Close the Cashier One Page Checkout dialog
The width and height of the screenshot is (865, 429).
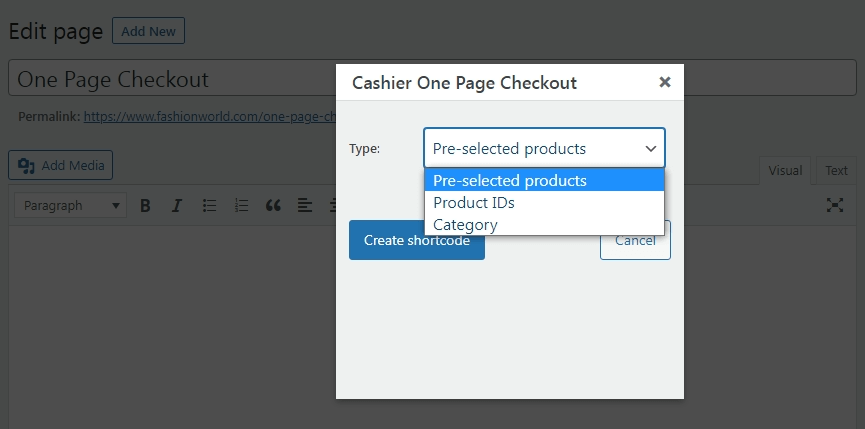tap(665, 82)
